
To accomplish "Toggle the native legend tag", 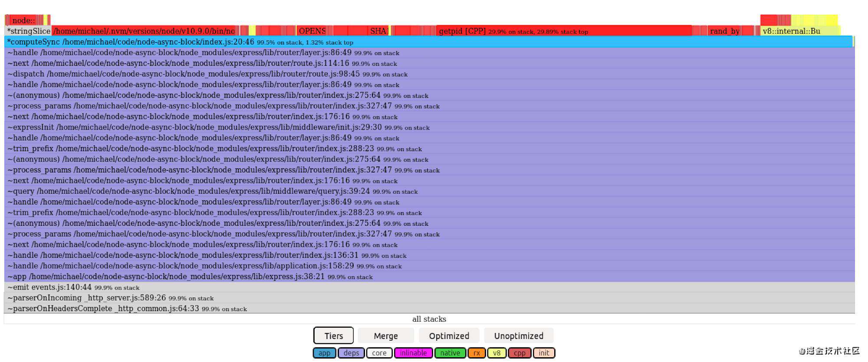I will pyautogui.click(x=450, y=353).
